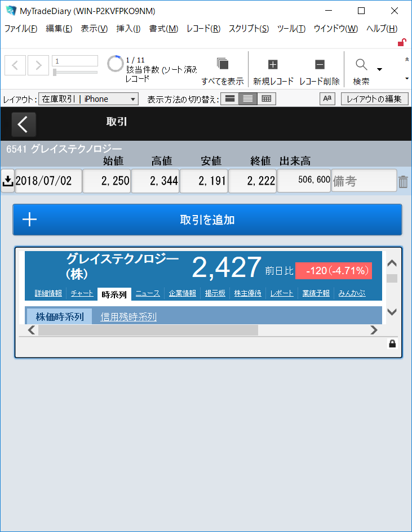Open ファイル(F) menu

coord(21,29)
